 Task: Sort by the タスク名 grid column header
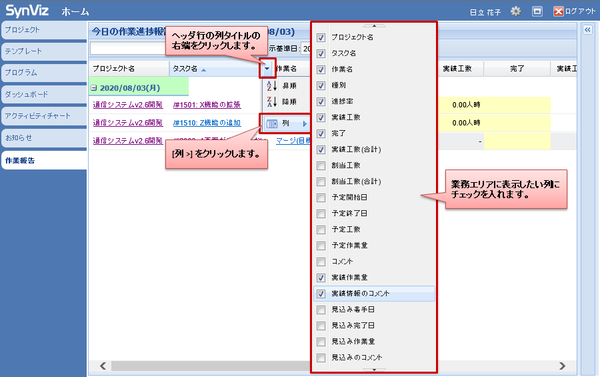[215, 69]
